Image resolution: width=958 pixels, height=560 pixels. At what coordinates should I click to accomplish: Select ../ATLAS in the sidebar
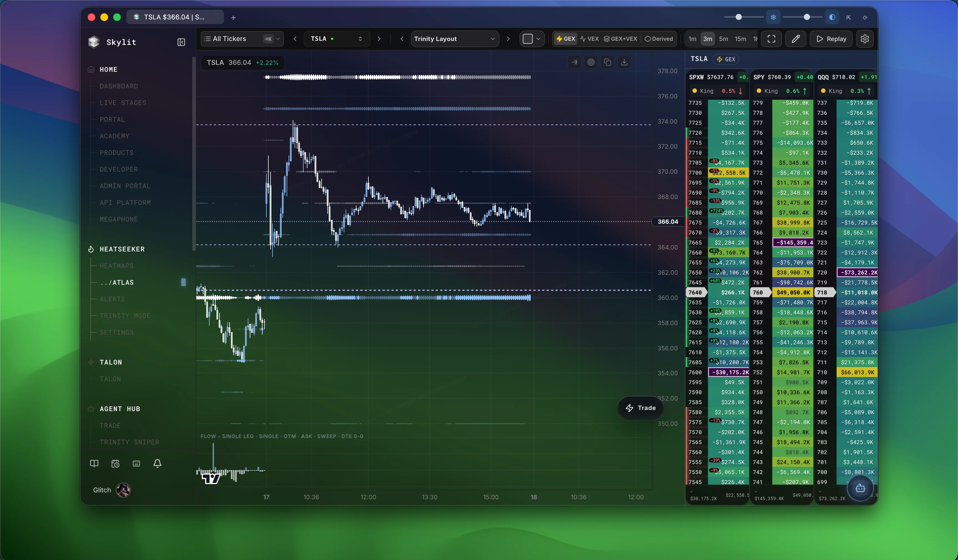coord(117,282)
